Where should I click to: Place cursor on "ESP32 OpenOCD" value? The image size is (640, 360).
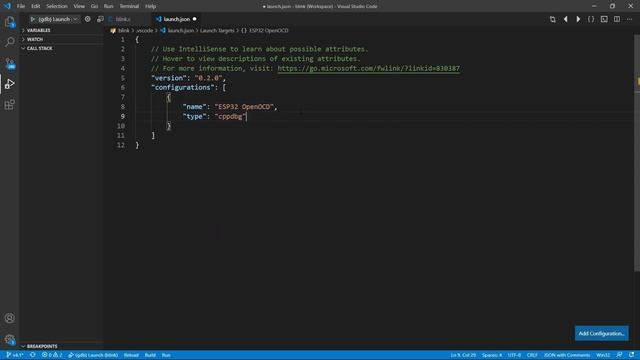(244, 107)
